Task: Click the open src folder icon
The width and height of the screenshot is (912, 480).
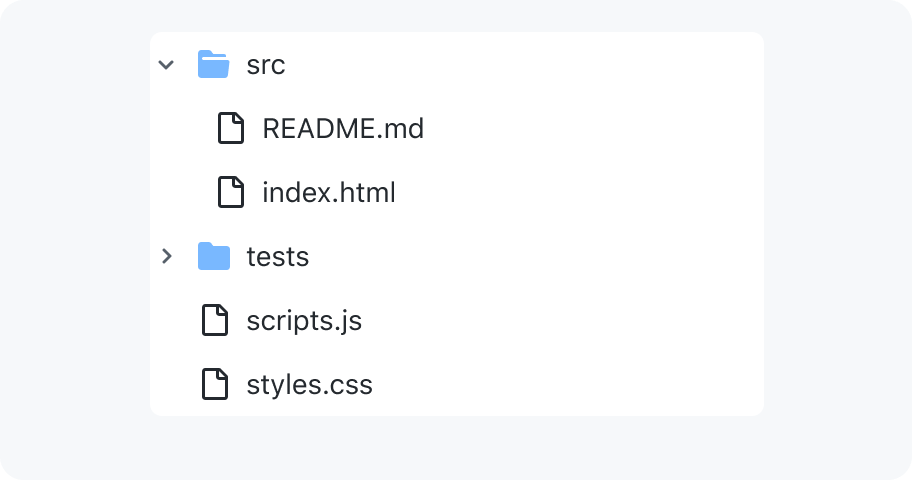Action: pyautogui.click(x=213, y=64)
